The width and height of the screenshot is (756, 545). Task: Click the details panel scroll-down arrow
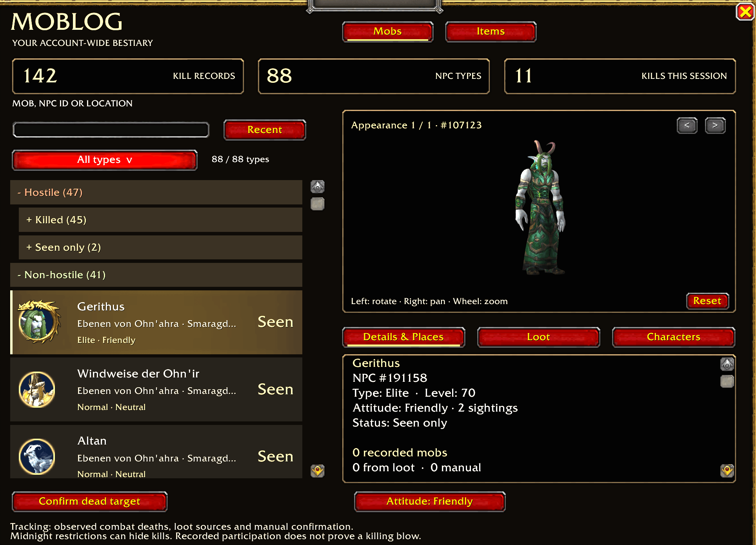[x=727, y=470]
